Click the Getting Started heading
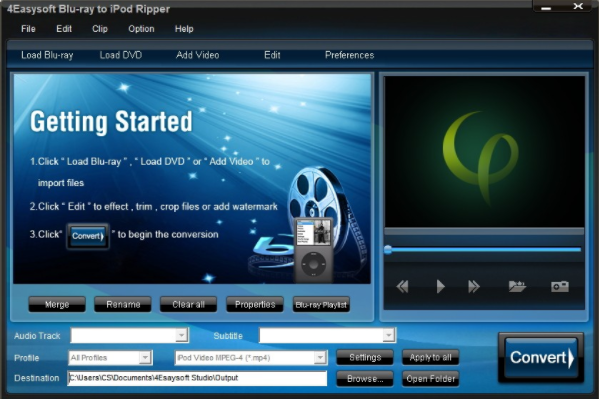599x399 pixels. click(111, 122)
